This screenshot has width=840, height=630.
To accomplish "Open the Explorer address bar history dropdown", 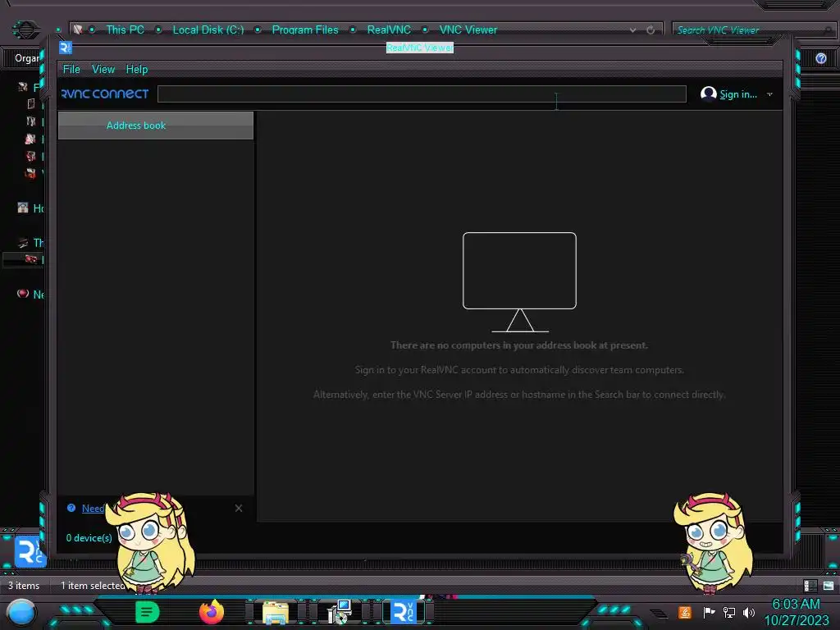I will pos(633,30).
